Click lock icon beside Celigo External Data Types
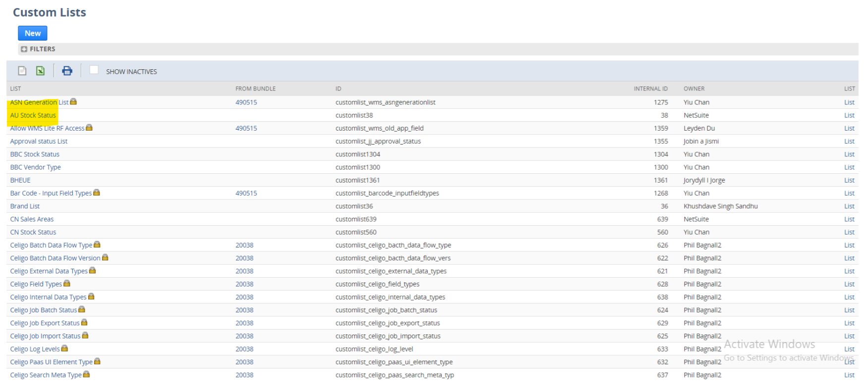 click(x=92, y=270)
